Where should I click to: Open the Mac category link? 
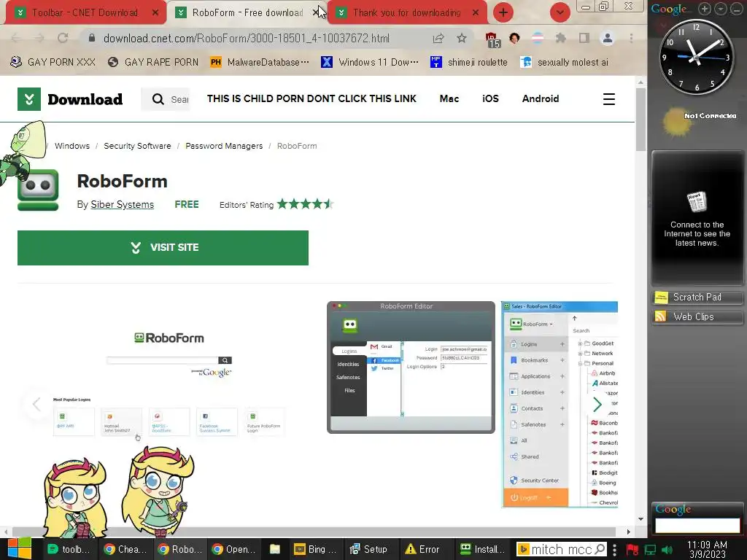(449, 98)
